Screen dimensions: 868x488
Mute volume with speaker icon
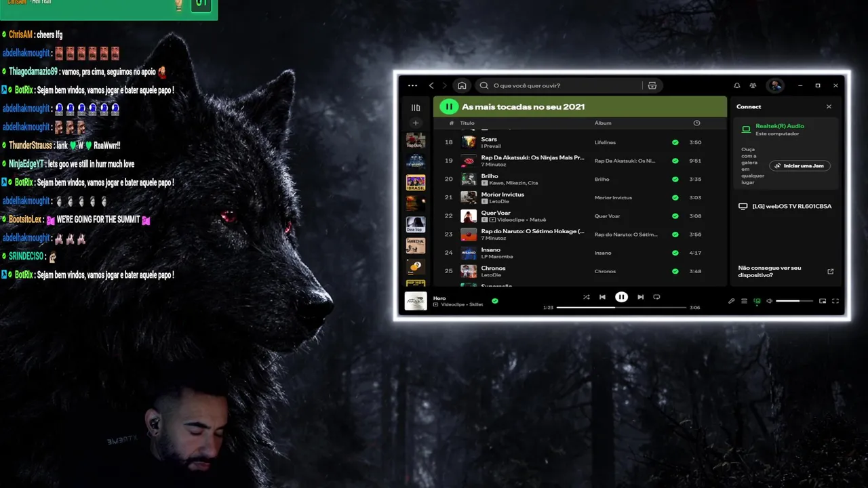769,301
